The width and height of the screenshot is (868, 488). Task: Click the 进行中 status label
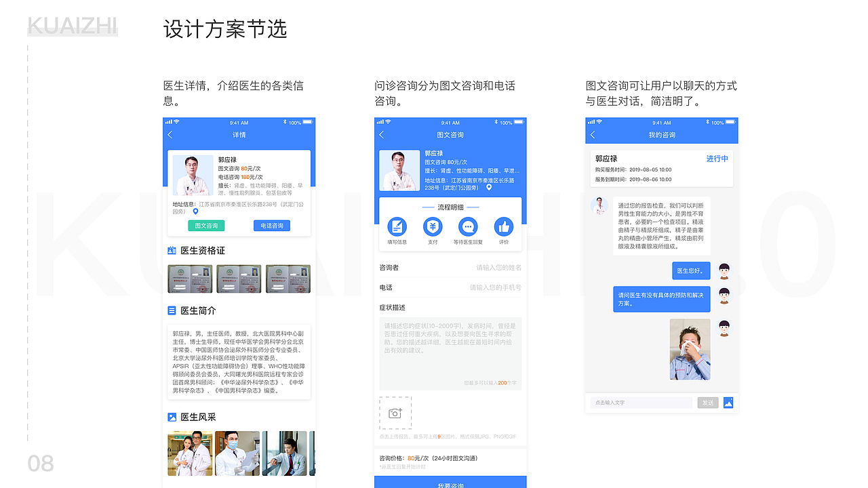[x=717, y=159]
